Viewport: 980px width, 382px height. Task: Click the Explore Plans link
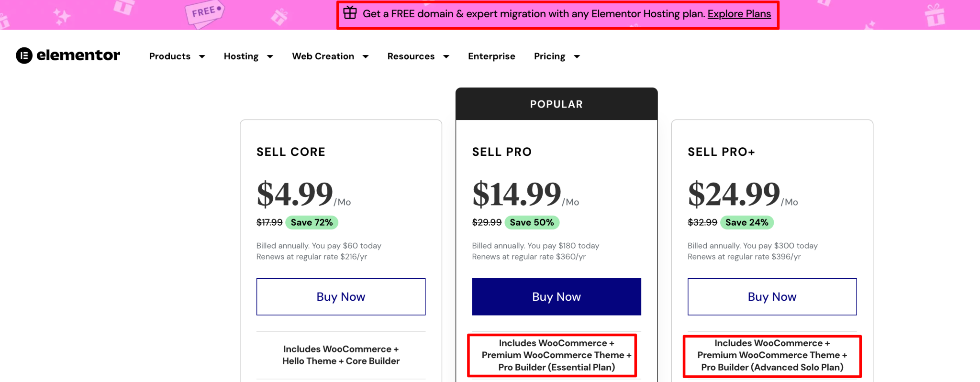739,14
